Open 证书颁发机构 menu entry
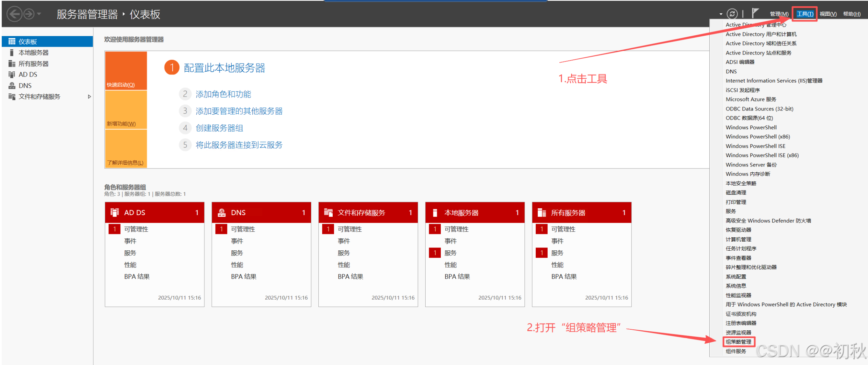868x365 pixels. click(x=741, y=314)
